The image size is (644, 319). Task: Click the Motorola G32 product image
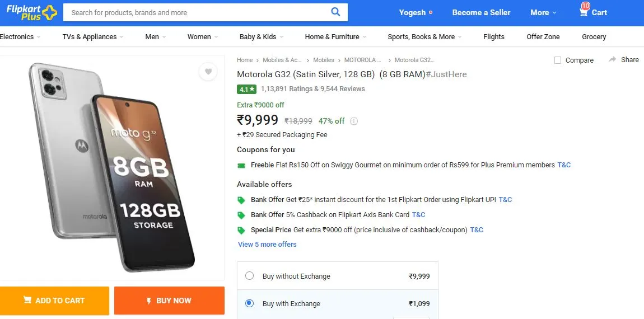111,167
